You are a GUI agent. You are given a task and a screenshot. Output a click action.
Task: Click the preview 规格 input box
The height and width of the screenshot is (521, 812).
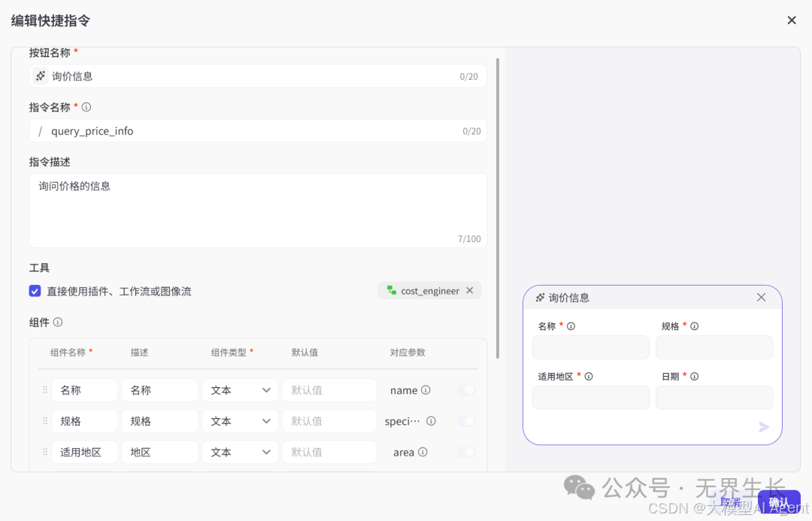[714, 347]
